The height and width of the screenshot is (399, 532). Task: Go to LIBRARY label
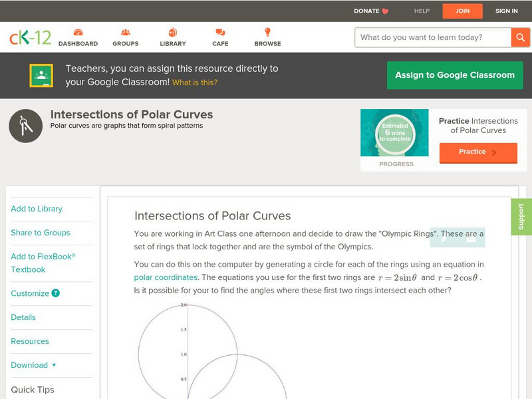pyautogui.click(x=173, y=43)
